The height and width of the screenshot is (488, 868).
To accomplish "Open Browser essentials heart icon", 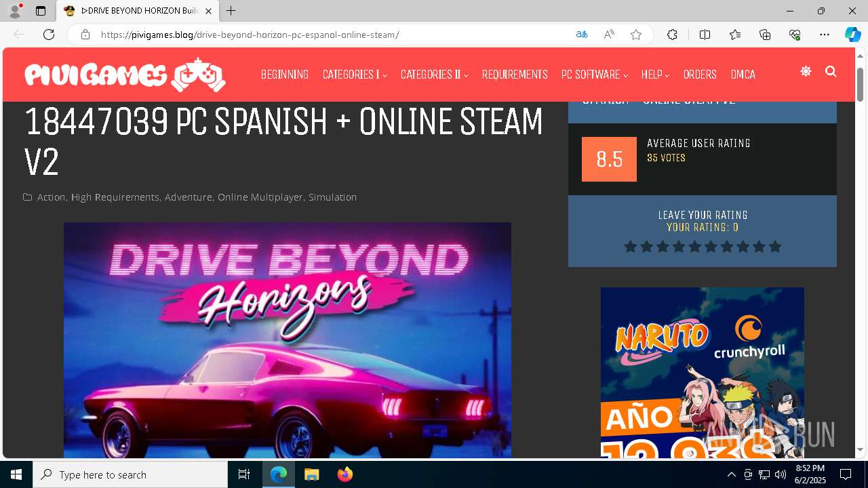I will 795,35.
